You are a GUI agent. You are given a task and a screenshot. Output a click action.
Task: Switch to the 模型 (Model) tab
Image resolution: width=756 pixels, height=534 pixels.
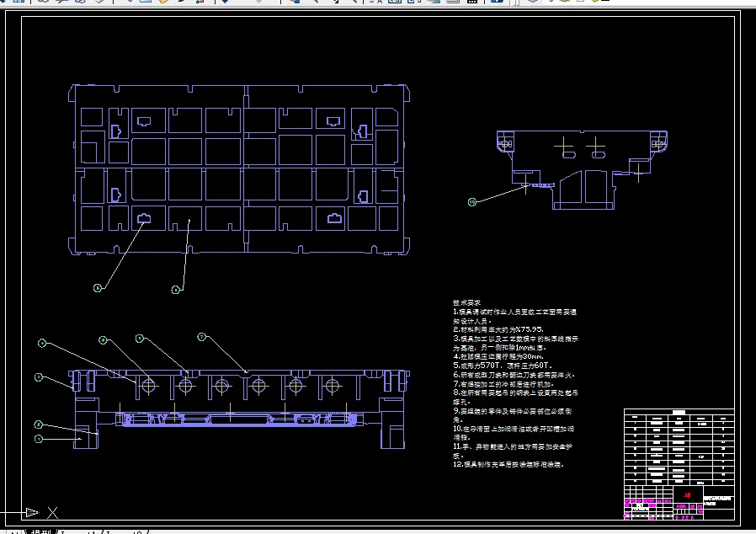tap(41, 531)
